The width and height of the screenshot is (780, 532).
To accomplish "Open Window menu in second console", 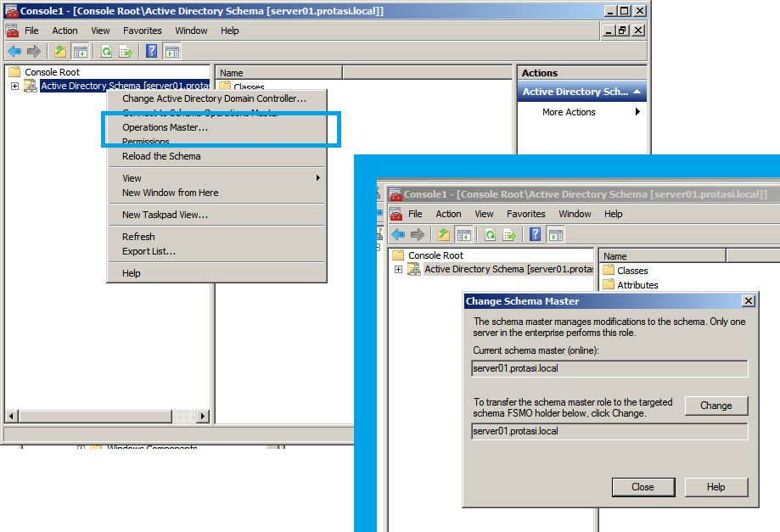I will tap(575, 214).
